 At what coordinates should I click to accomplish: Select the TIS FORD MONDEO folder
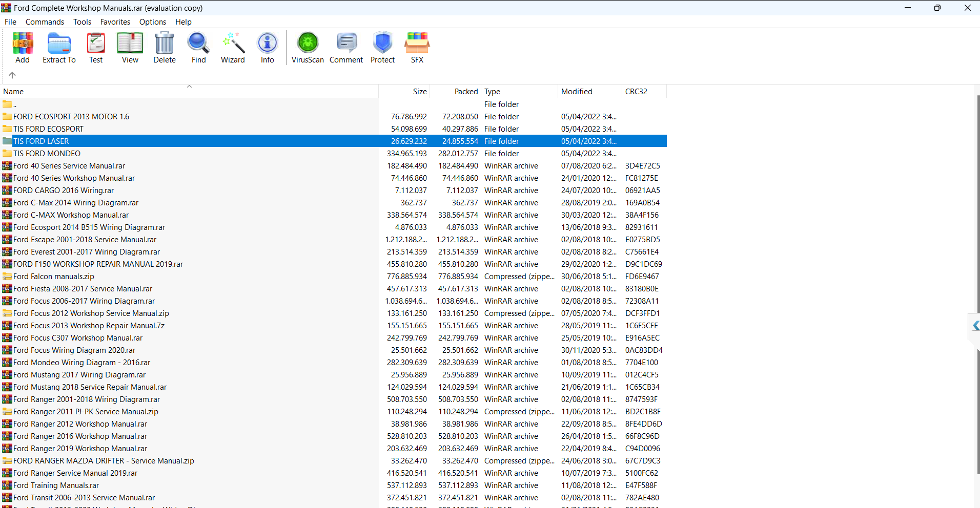pos(47,154)
